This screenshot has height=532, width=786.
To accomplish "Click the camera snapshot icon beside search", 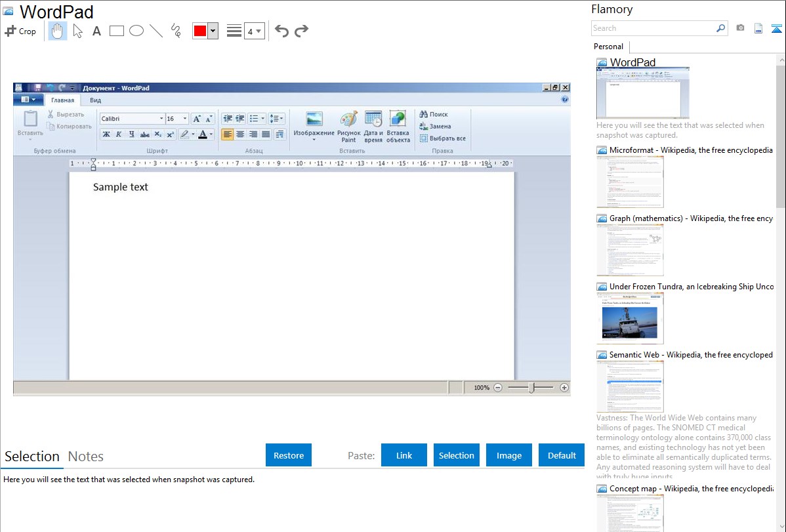I will pos(740,28).
